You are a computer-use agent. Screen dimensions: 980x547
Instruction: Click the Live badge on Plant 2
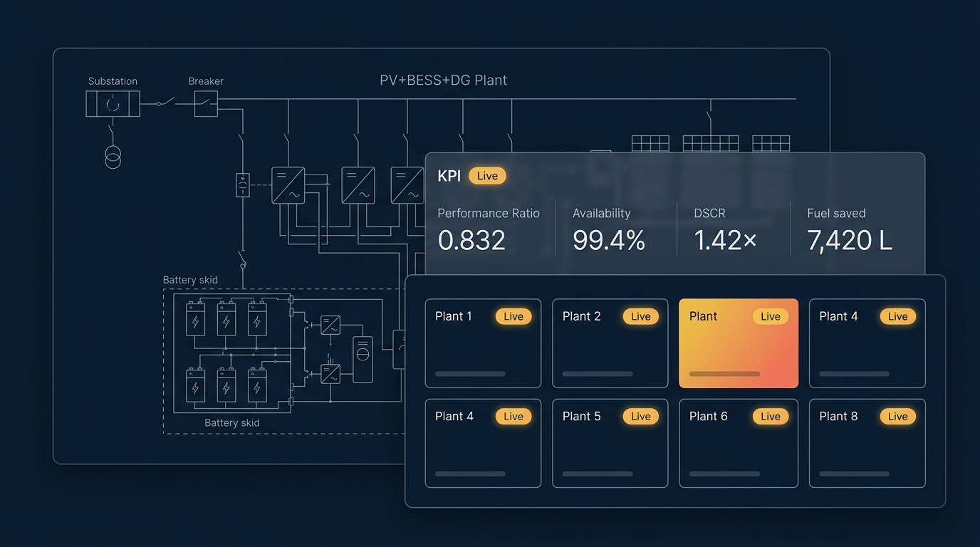641,316
